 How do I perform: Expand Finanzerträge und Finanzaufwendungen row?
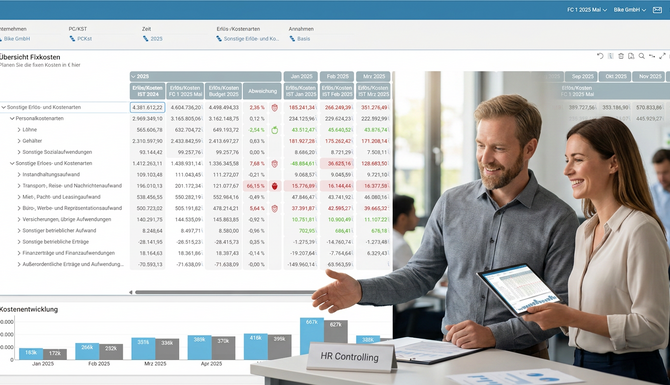click(19, 253)
